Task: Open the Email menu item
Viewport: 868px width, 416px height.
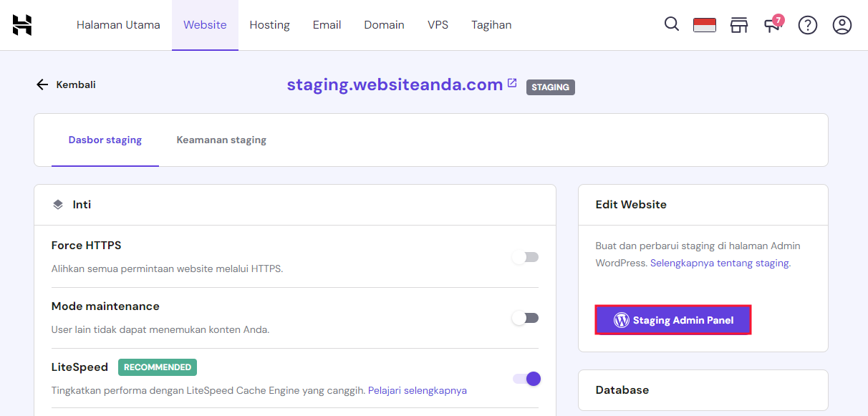Action: click(x=327, y=25)
